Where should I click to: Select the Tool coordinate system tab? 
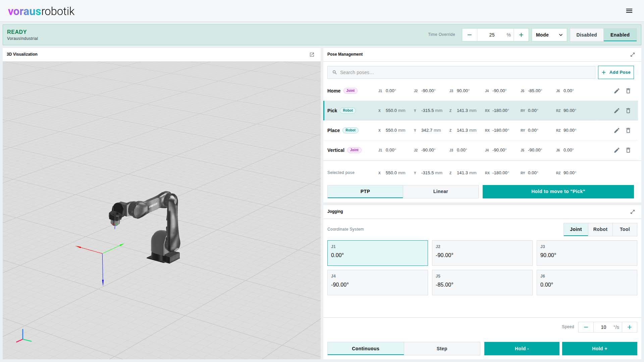point(625,229)
